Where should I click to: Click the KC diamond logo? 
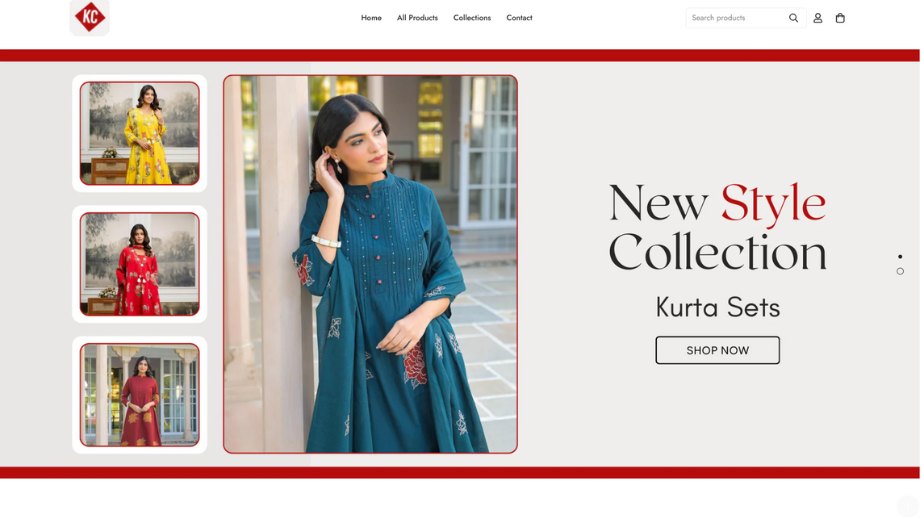(90, 17)
